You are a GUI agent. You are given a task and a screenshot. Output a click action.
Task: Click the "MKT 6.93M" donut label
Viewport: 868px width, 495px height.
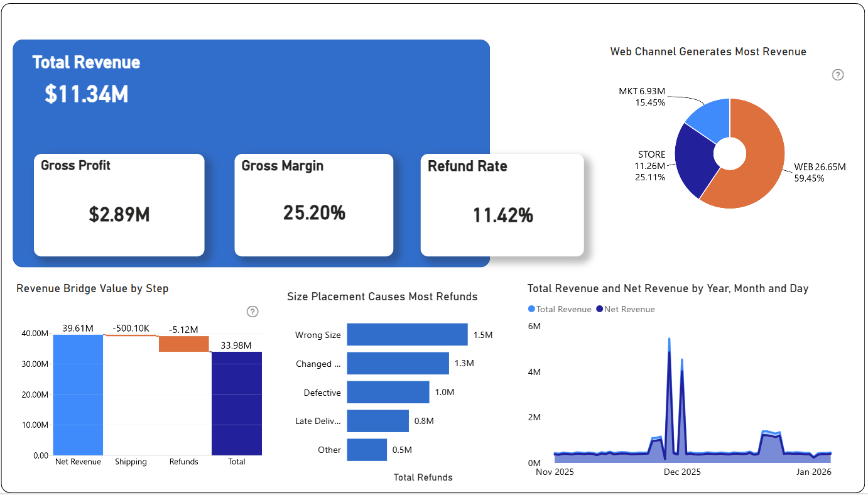pos(642,91)
